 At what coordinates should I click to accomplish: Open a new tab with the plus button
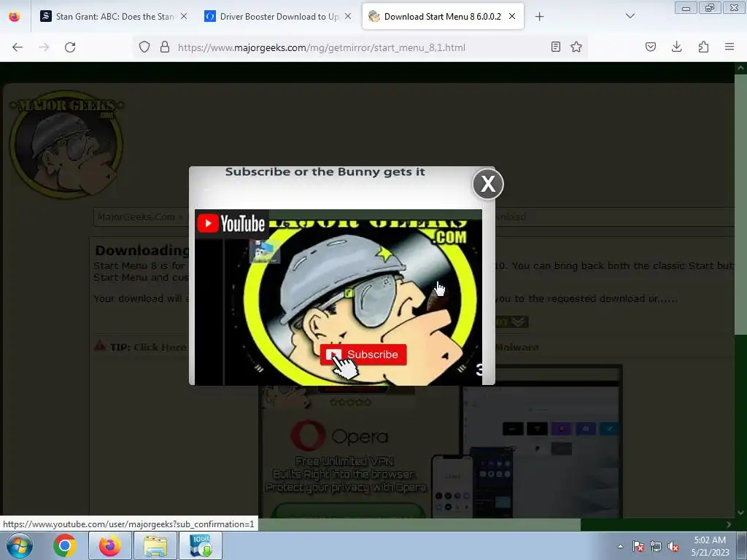coord(539,17)
